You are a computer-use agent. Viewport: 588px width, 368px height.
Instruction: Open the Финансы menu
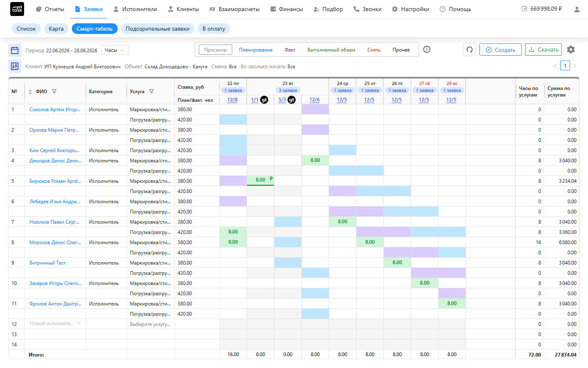[x=287, y=9]
